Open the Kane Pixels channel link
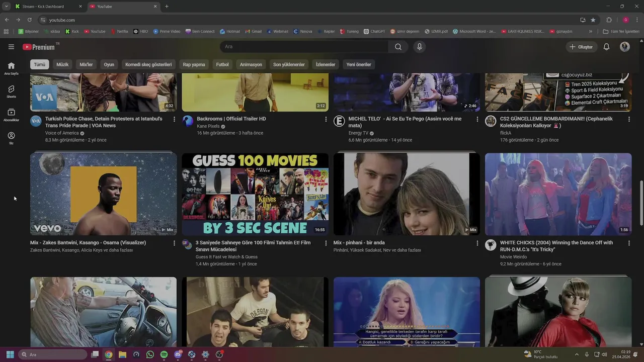This screenshot has height=362, width=644. point(208,126)
